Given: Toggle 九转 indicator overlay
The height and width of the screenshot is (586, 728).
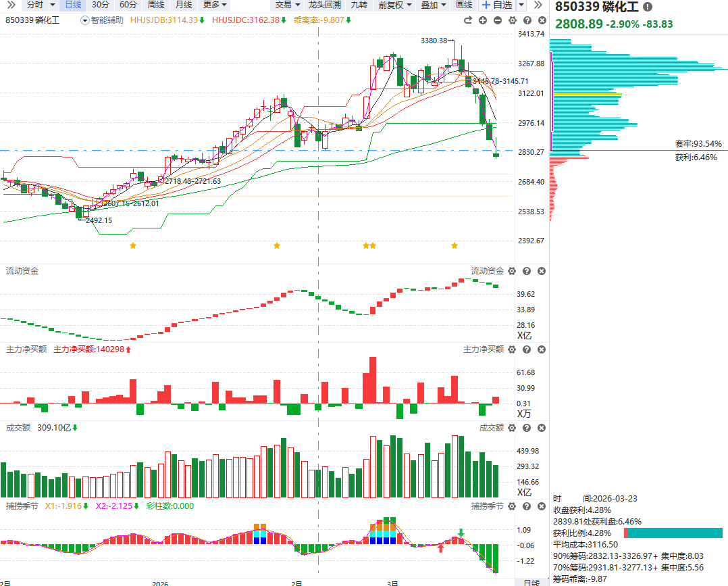Looking at the screenshot, I should (x=359, y=5).
